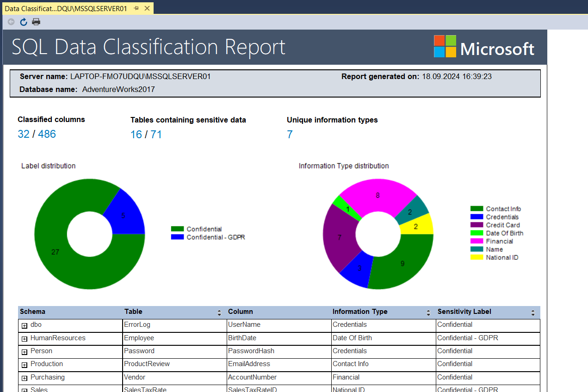588x392 pixels.
Task: Close the Data Classification tab
Action: (147, 8)
